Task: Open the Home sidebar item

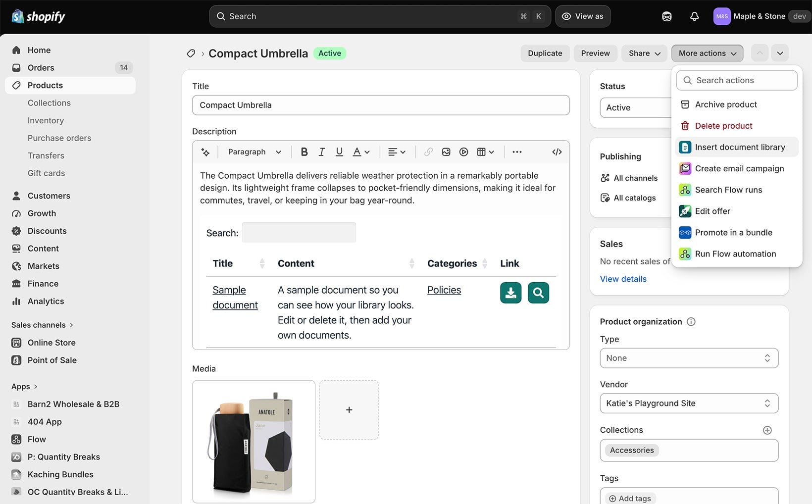Action: pyautogui.click(x=70, y=50)
